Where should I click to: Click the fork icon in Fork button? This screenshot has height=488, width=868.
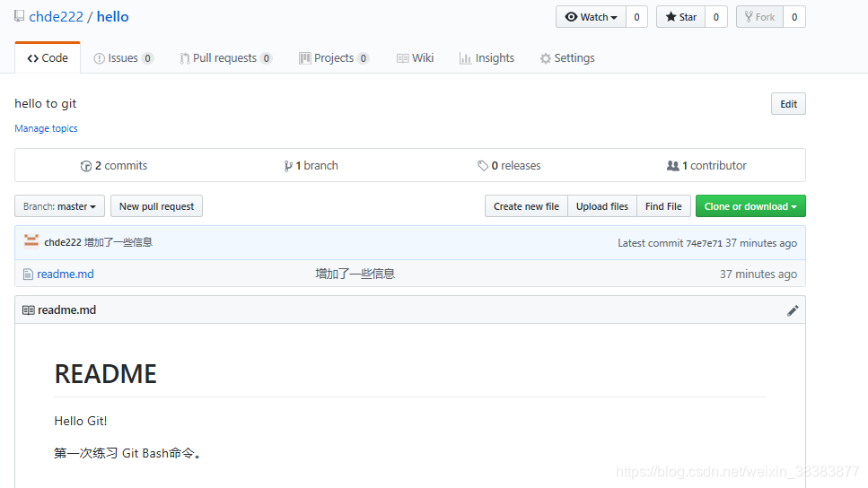click(x=749, y=17)
